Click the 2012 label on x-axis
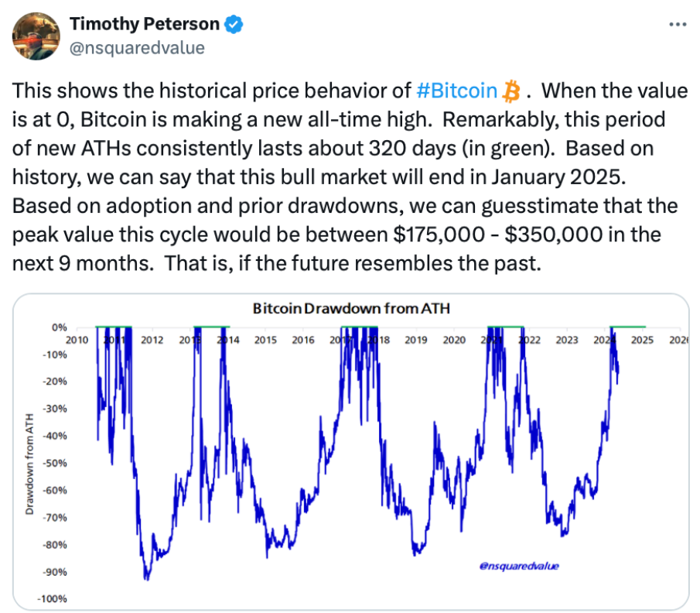The image size is (700, 613). [x=152, y=340]
